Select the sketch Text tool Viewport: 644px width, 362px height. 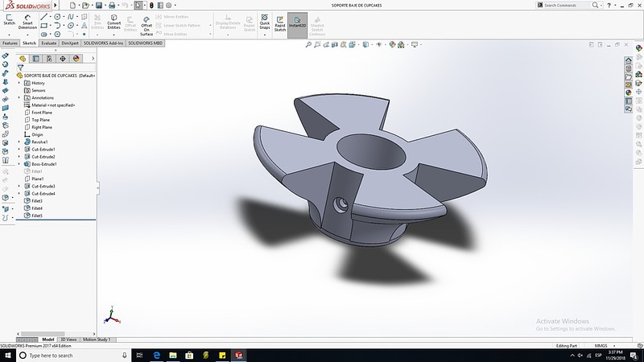coord(85,26)
